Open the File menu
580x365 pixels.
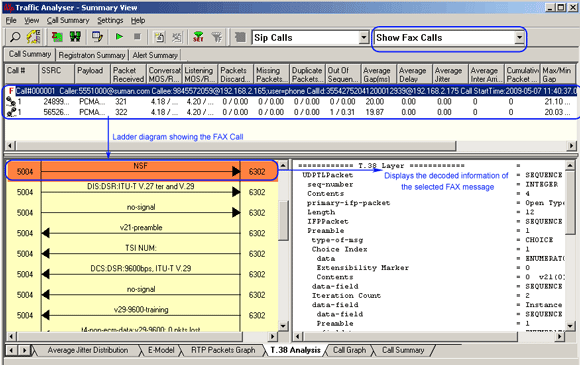(x=11, y=21)
